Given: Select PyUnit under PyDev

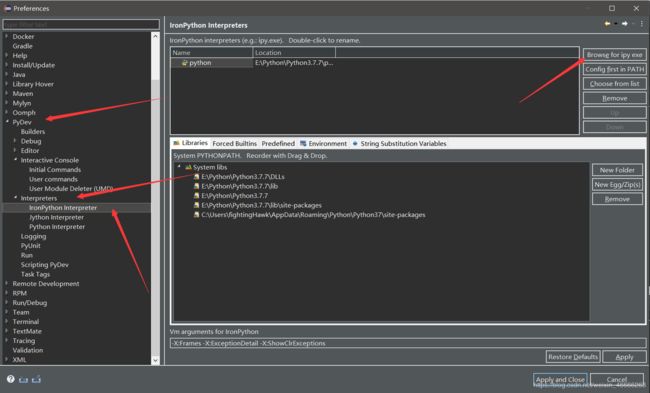Looking at the screenshot, I should pyautogui.click(x=31, y=245).
